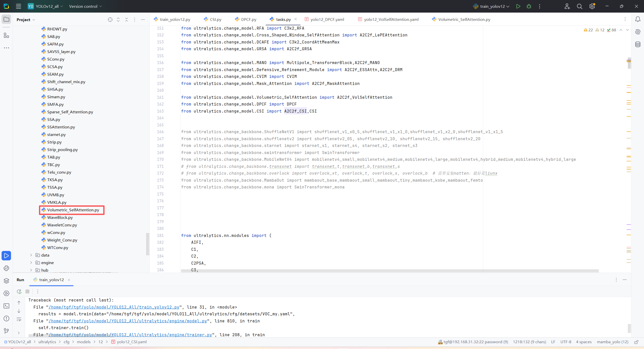Open the Terminal tool window
The image size is (644, 349).
[6, 306]
